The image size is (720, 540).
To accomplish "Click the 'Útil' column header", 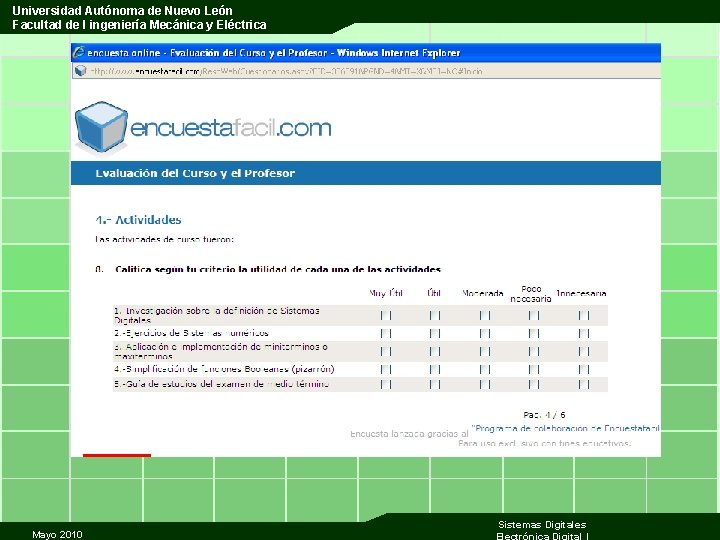I will pyautogui.click(x=434, y=293).
